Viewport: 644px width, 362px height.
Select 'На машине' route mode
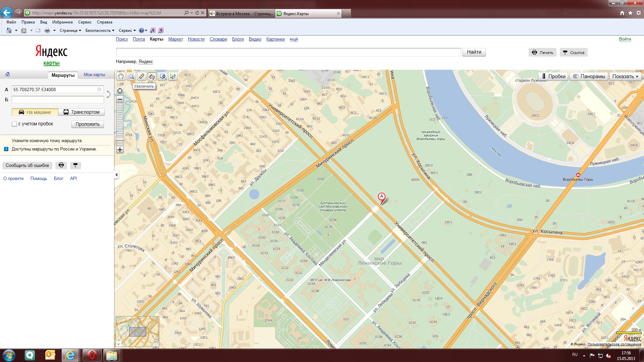pos(35,112)
